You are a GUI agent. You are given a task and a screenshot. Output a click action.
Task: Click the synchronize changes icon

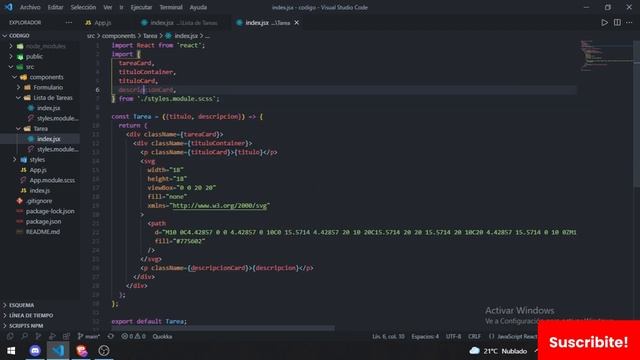(x=110, y=336)
